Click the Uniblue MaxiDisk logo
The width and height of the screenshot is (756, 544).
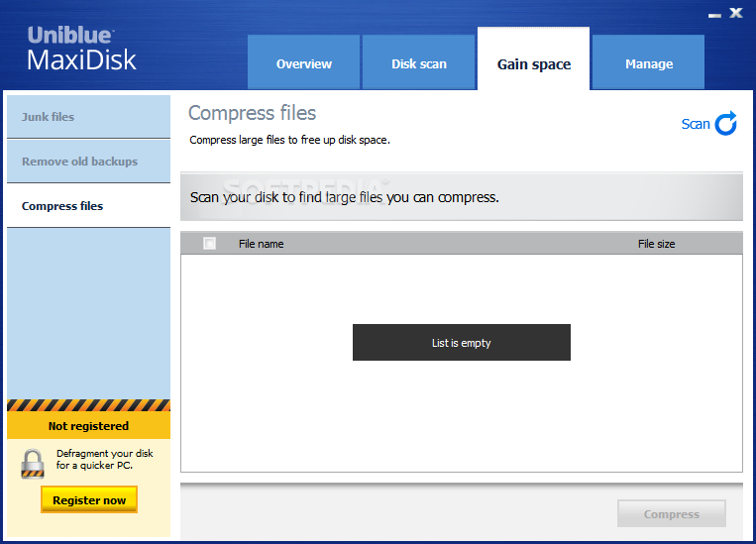81,49
